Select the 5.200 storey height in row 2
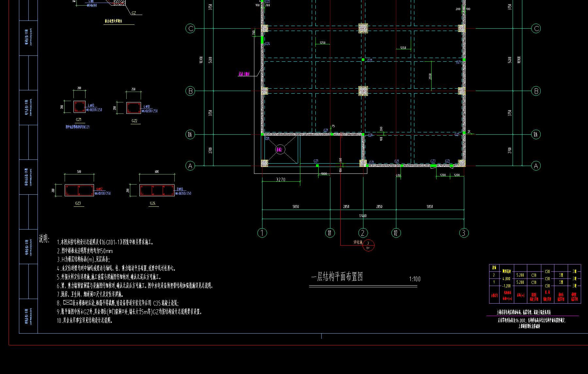Image resolution: width=588 pixels, height=374 pixels. click(520, 275)
